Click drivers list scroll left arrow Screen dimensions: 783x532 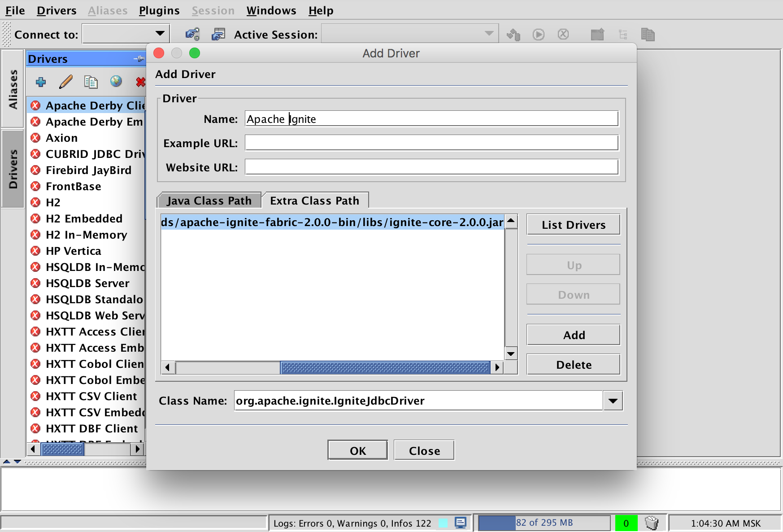point(33,449)
